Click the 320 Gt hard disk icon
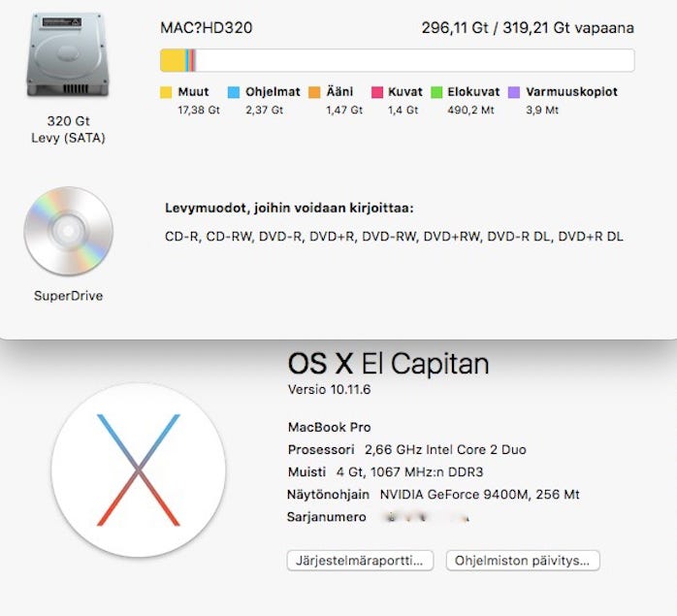 point(68,54)
